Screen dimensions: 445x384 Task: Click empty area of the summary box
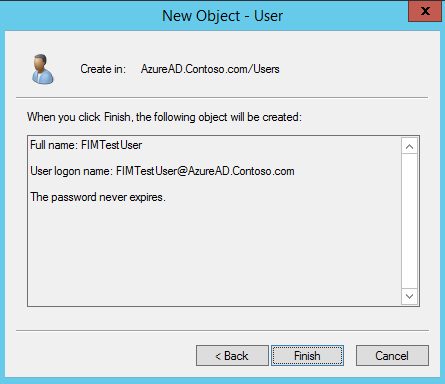(x=213, y=253)
